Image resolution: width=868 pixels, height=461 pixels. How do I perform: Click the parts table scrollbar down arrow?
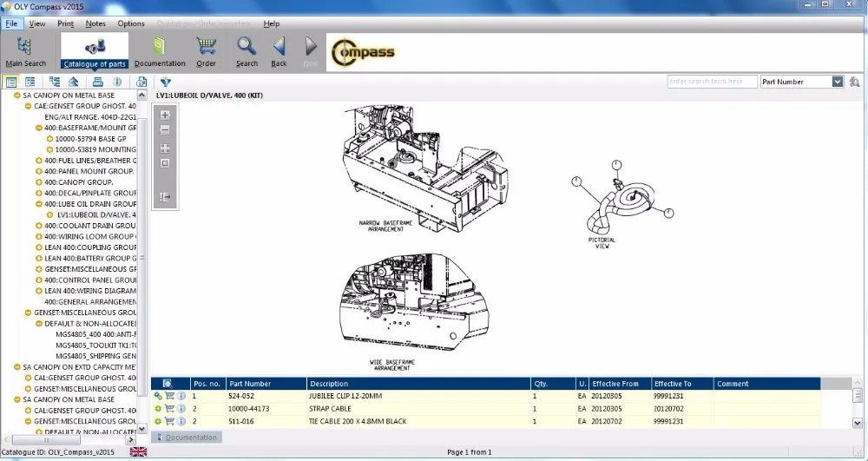pyautogui.click(x=858, y=424)
